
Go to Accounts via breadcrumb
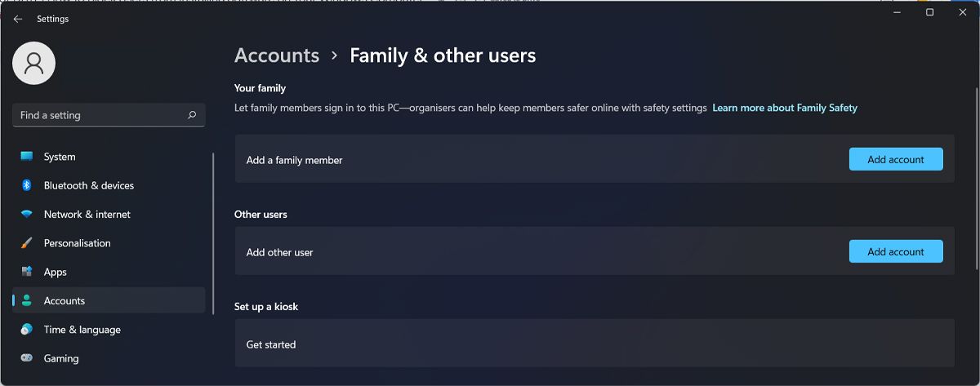coord(277,55)
